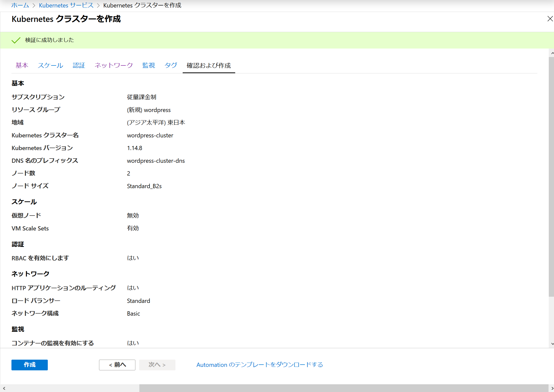Click the リソース グループ label
554x392 pixels.
(x=36, y=110)
